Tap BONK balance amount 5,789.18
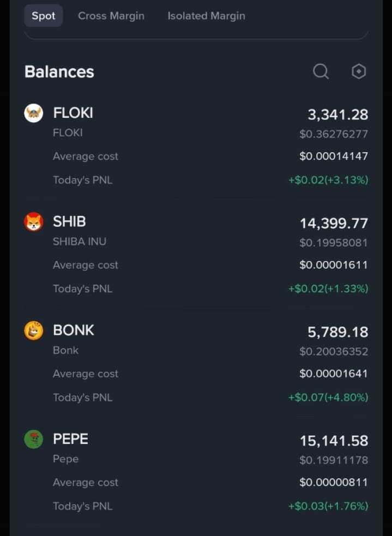This screenshot has width=392, height=536. 337,332
